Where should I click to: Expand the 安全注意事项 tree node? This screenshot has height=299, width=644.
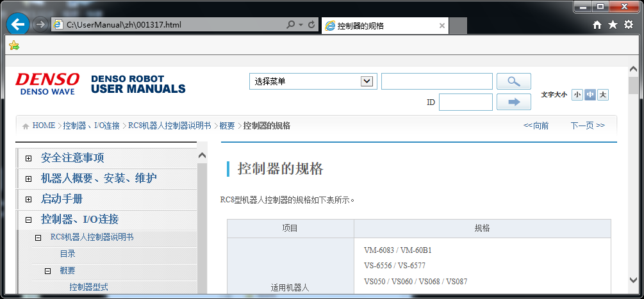pos(28,158)
